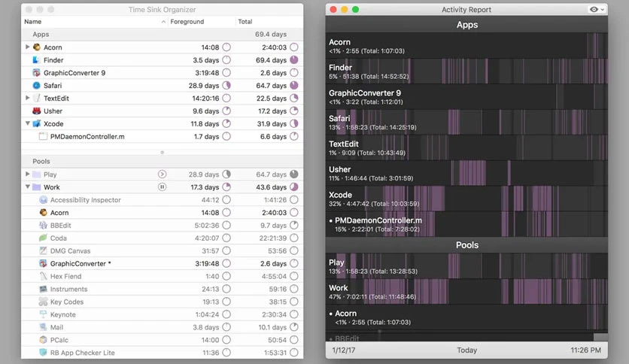Click the Play pool folder icon
Viewport: 629px width, 364px height.
(37, 174)
